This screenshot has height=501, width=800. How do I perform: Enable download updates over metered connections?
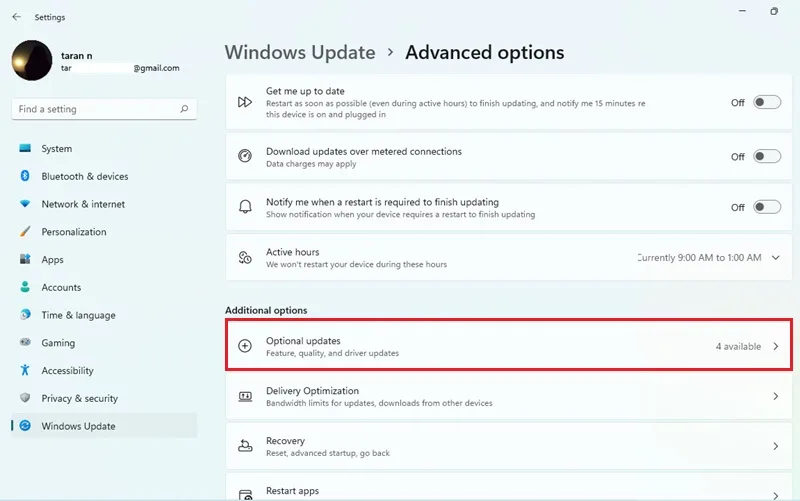[x=767, y=156]
